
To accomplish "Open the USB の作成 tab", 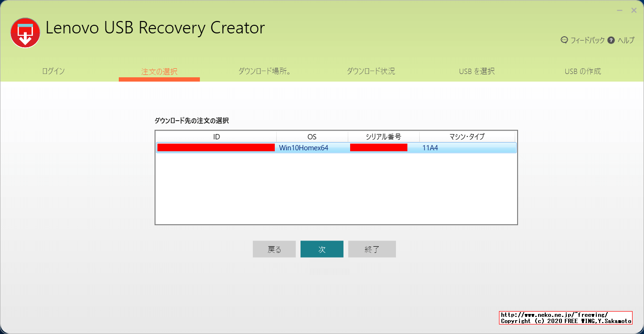I will (583, 72).
